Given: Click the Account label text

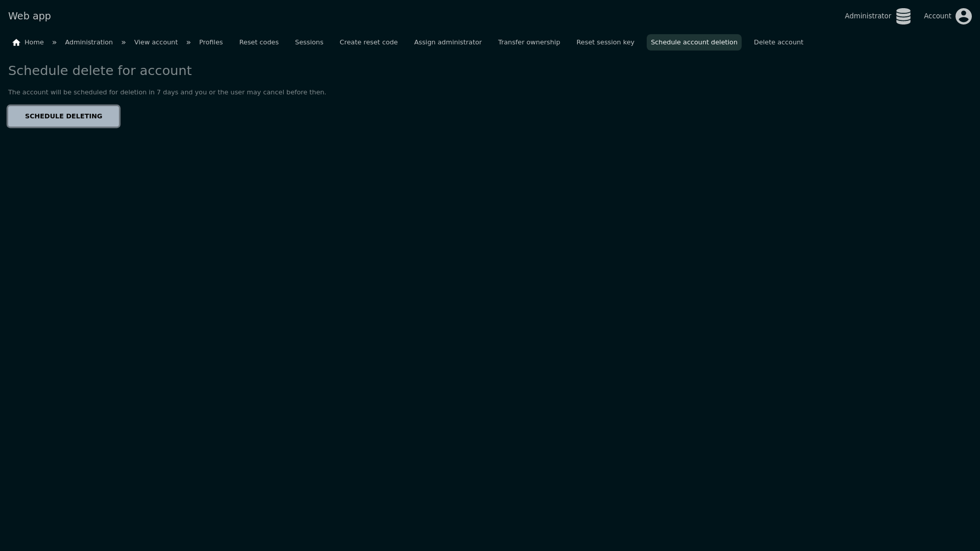Looking at the screenshot, I should coord(937,16).
